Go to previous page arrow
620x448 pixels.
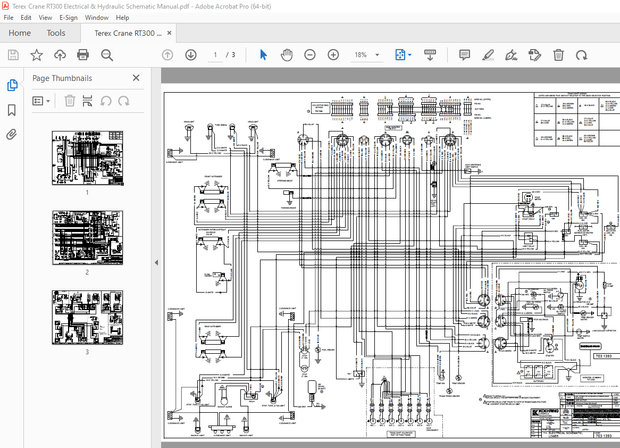[x=167, y=55]
